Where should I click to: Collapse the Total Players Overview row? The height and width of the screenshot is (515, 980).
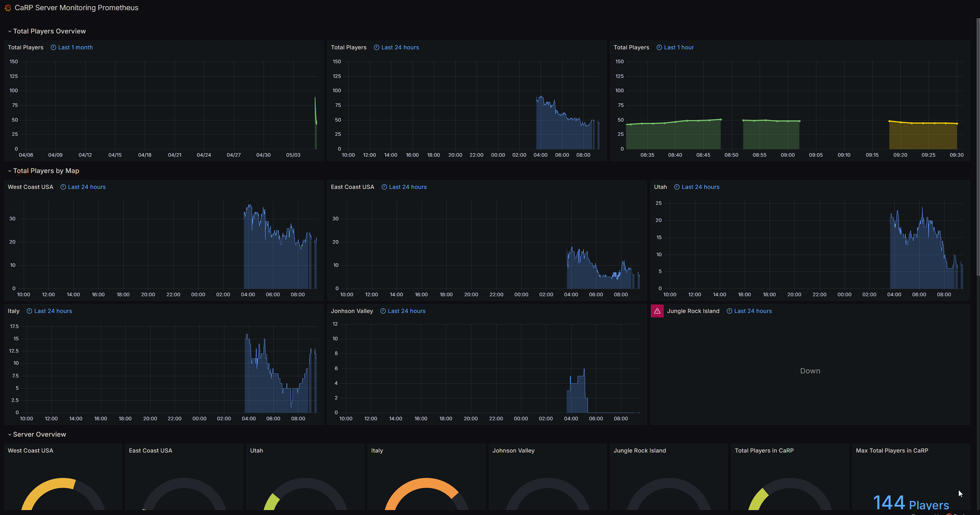coord(47,31)
